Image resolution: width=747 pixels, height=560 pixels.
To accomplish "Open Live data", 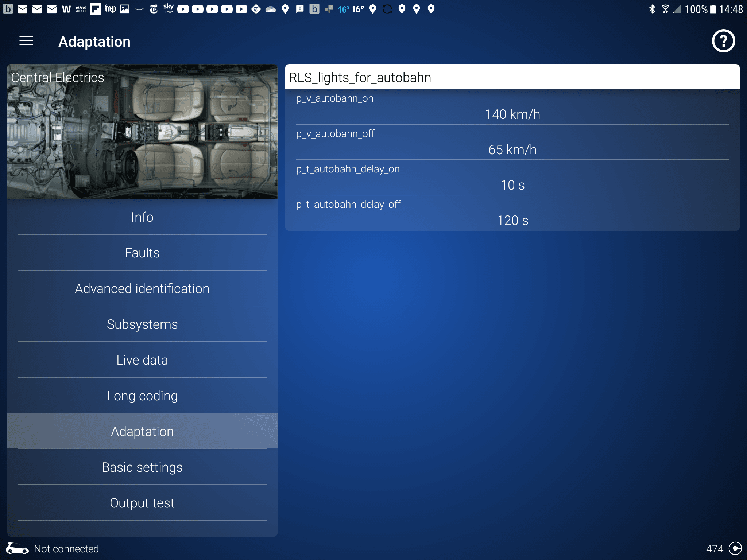I will point(142,360).
